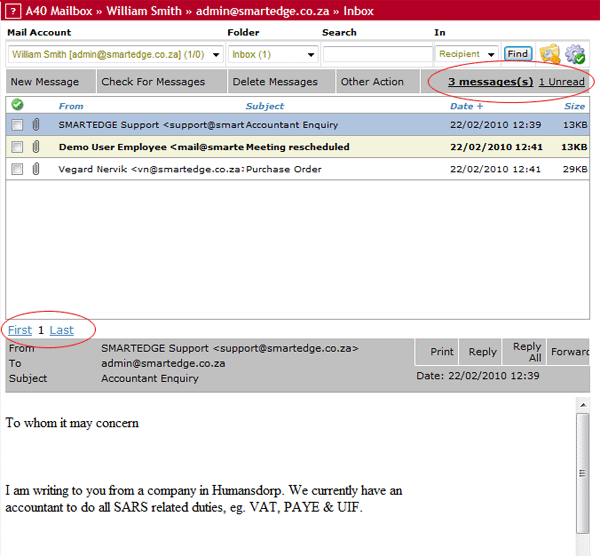Click the green select-all check icon

(x=17, y=105)
